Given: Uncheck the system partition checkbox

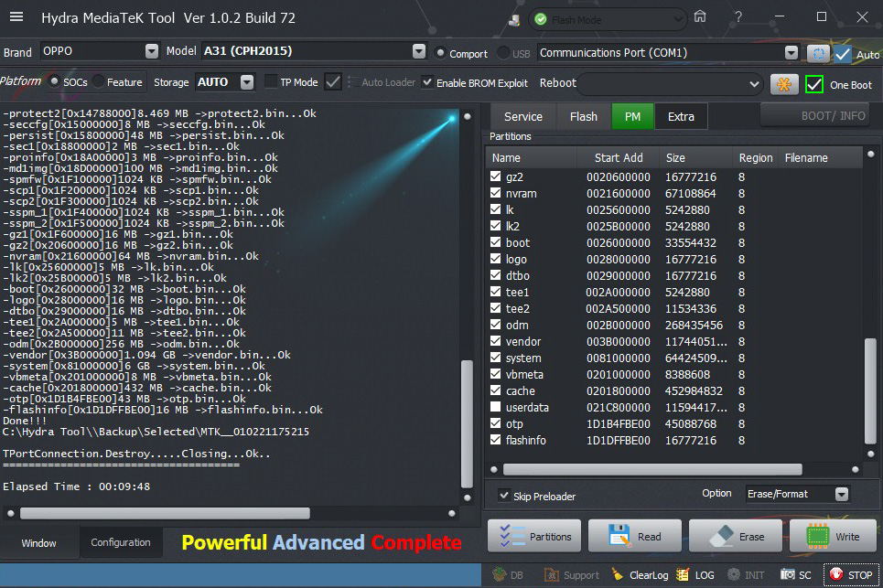Looking at the screenshot, I should 496,357.
